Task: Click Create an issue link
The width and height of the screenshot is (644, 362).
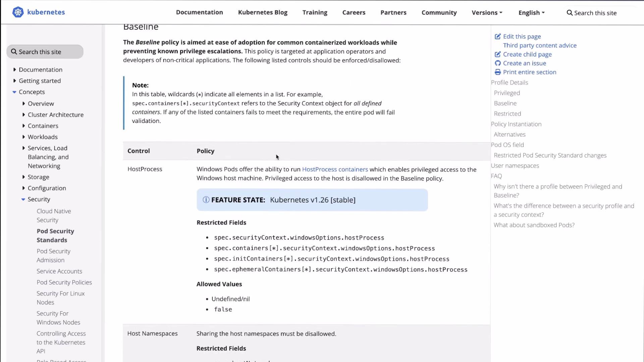Action: tap(525, 63)
